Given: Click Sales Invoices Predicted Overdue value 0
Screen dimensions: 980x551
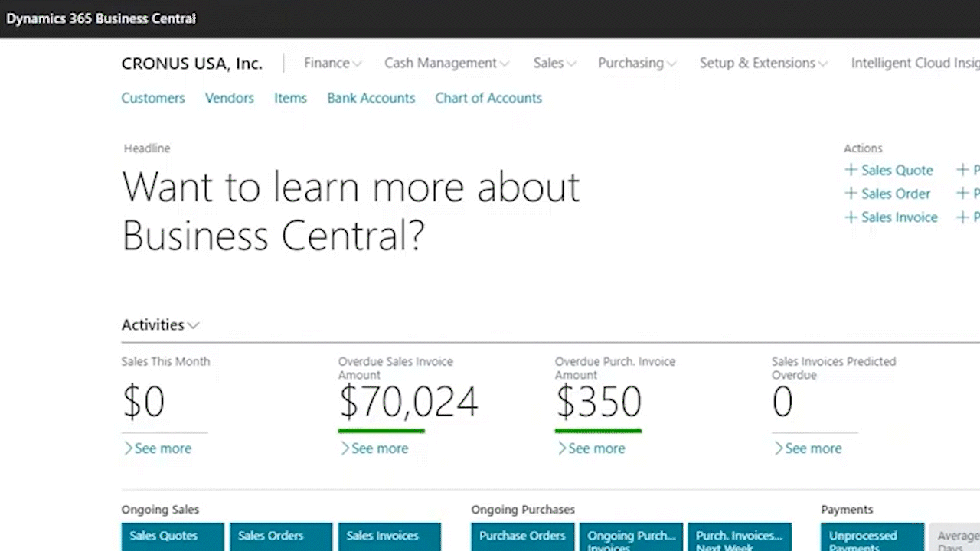Looking at the screenshot, I should click(782, 402).
